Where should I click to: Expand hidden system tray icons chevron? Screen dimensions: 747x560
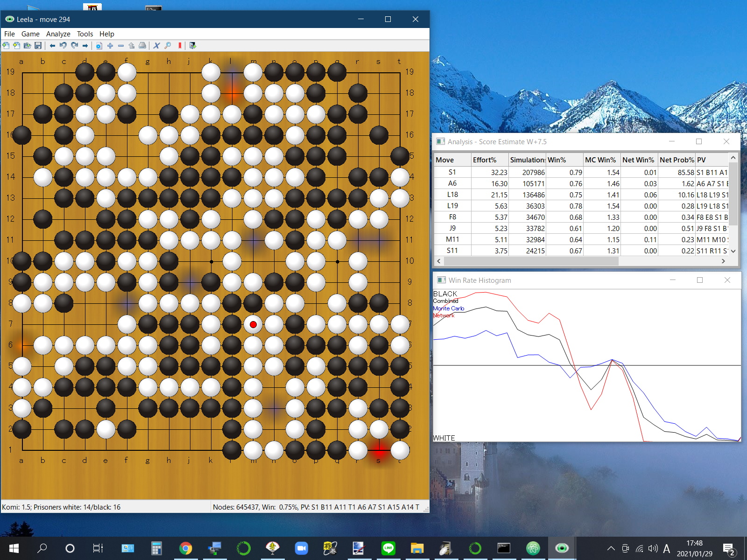[x=611, y=548]
